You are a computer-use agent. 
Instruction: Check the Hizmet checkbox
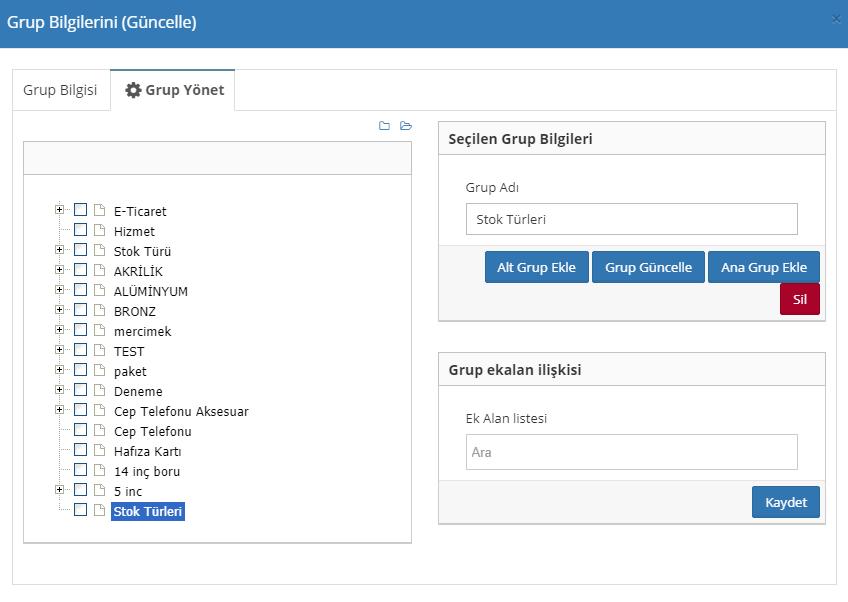click(x=81, y=230)
